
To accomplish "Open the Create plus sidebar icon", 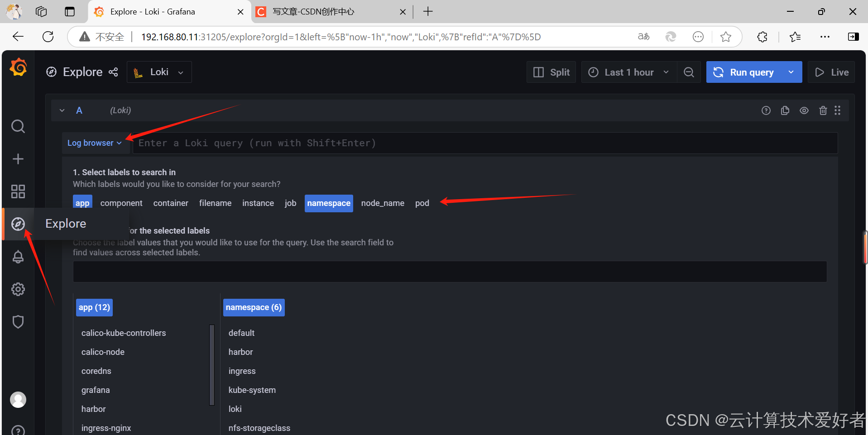I will [18, 159].
